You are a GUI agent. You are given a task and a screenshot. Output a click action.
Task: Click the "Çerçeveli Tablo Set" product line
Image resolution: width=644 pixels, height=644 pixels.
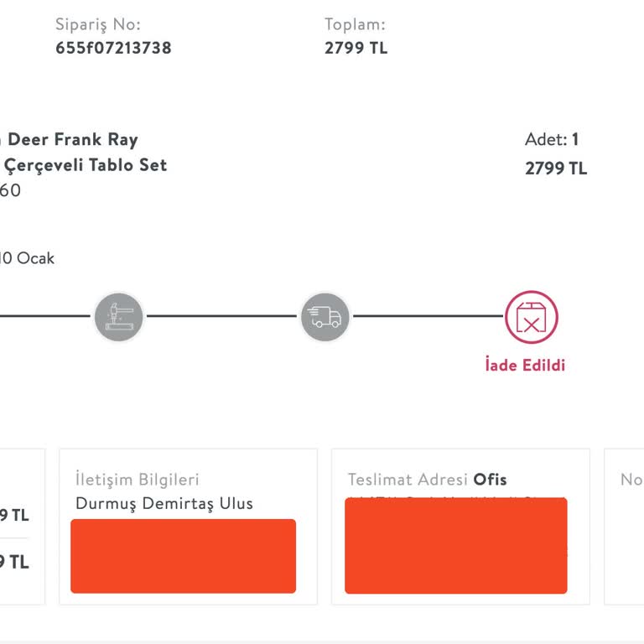click(x=86, y=164)
